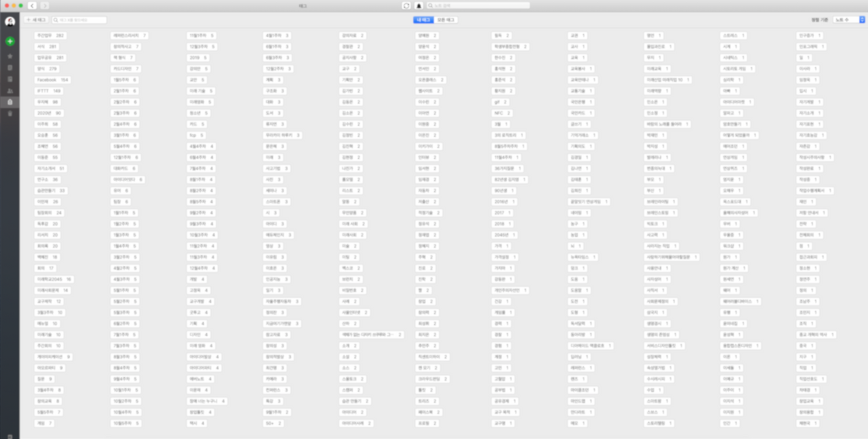The image size is (868, 439).
Task: Click the sync refresh icon
Action: (406, 5)
